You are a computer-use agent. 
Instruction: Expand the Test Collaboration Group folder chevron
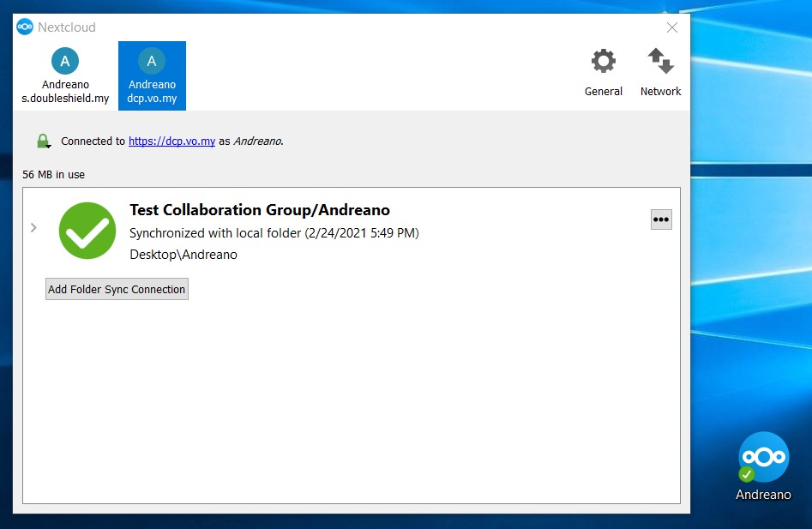click(33, 228)
